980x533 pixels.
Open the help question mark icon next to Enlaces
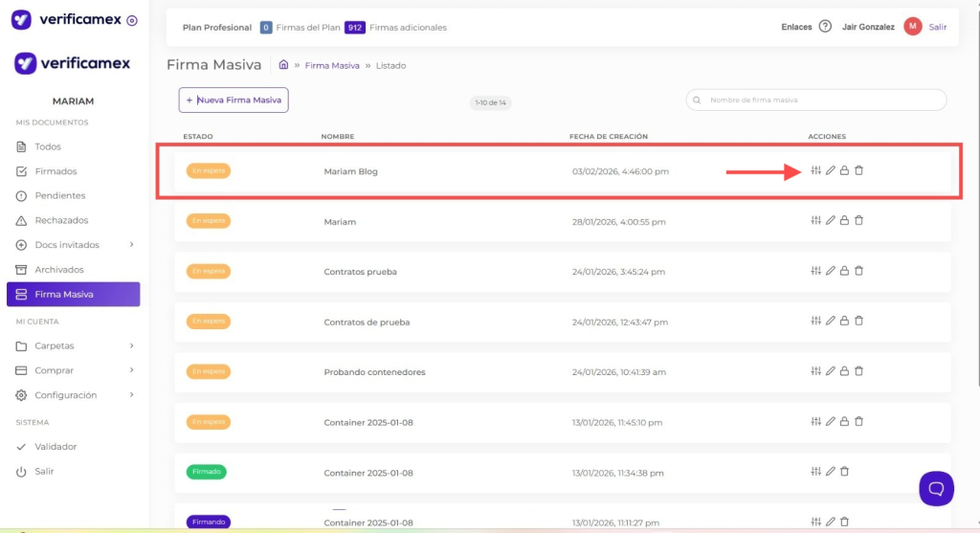(825, 27)
